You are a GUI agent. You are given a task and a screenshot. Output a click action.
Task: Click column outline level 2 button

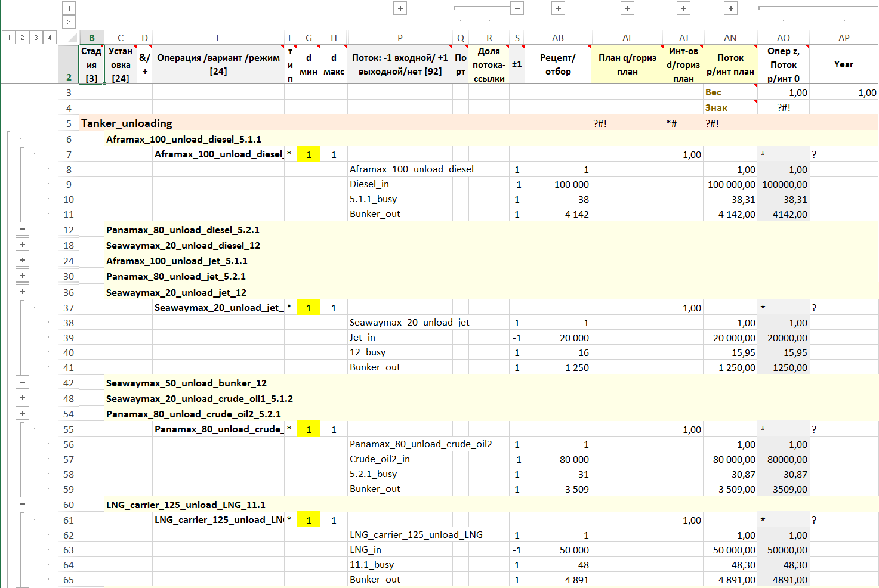(69, 22)
